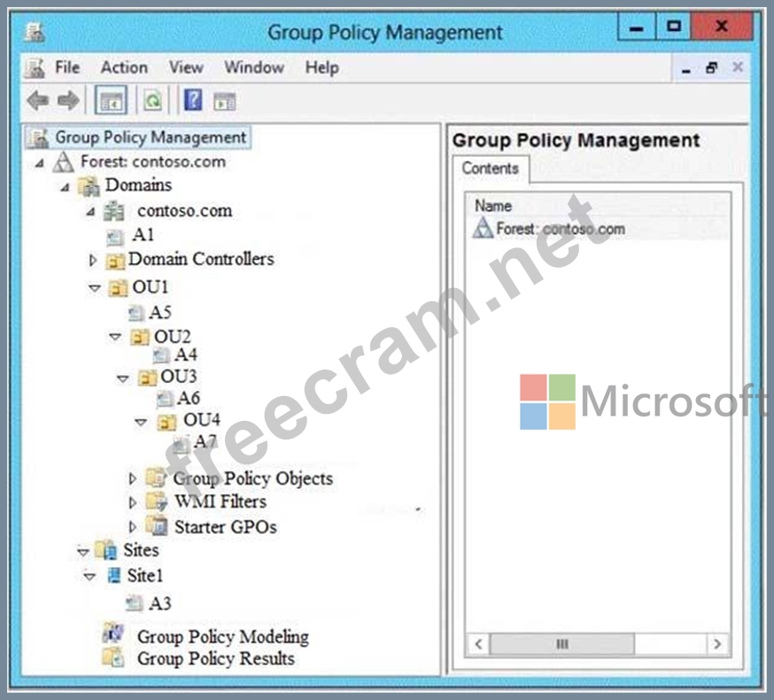The image size is (774, 700).
Task: Restore the inner MMC child window
Action: coord(712,67)
